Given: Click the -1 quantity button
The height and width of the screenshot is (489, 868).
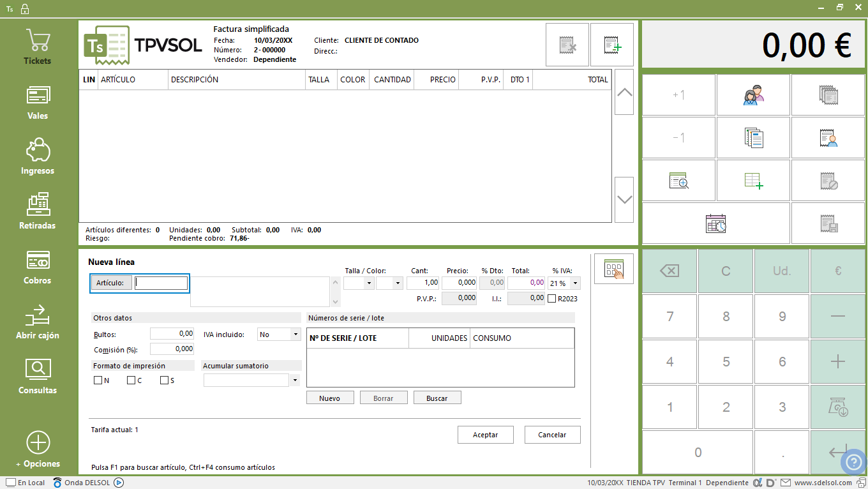Looking at the screenshot, I should coord(678,138).
